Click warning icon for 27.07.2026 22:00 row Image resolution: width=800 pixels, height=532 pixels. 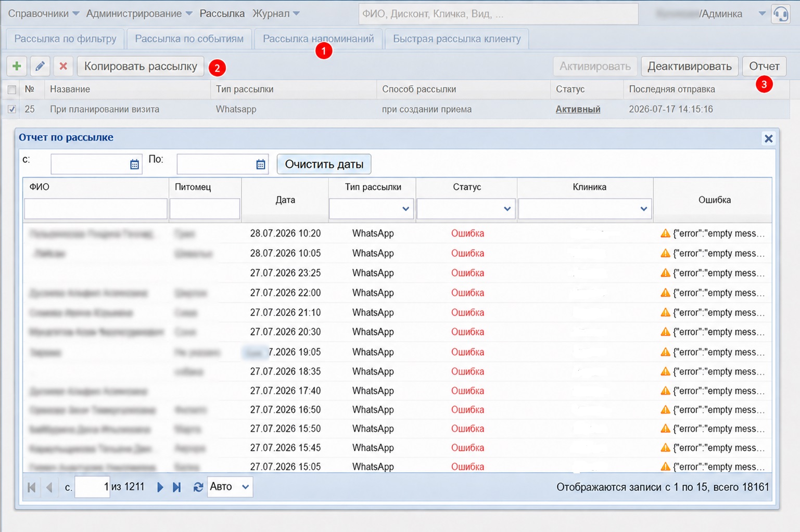(x=665, y=292)
